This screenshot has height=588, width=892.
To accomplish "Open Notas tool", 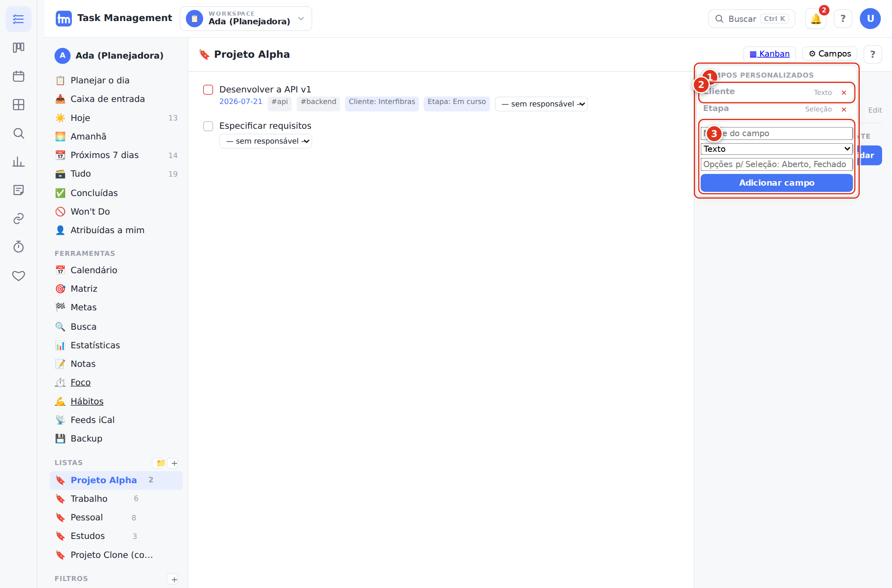I will pyautogui.click(x=116, y=364).
